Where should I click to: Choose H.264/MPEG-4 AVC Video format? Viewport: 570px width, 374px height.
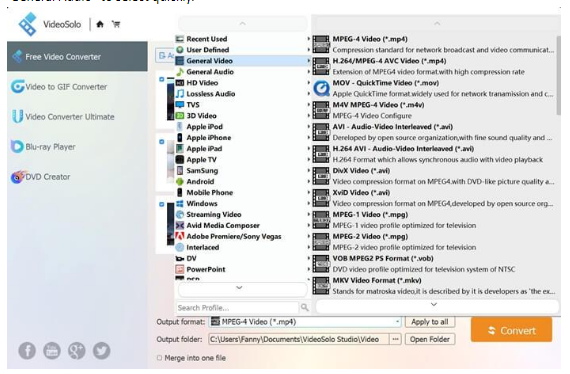[x=434, y=66]
